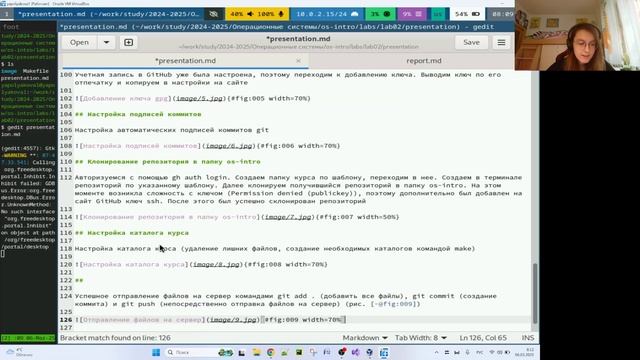Click the vertical scrollbar handle in editor
640x360 pixels.
tap(535, 293)
